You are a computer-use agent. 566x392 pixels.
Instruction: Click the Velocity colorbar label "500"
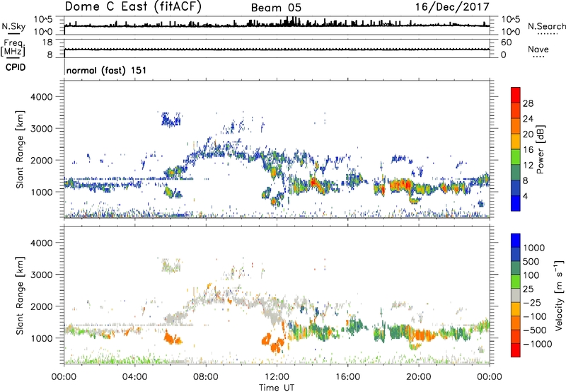coord(531,262)
